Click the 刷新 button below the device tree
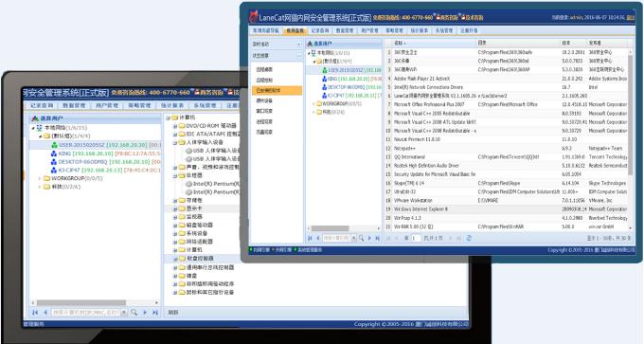The image size is (644, 344). click(x=173, y=313)
